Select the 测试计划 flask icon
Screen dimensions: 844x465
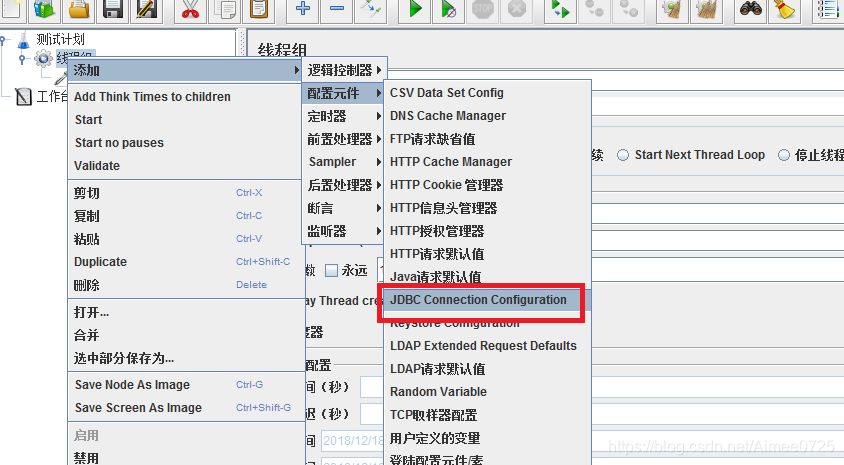pos(23,40)
